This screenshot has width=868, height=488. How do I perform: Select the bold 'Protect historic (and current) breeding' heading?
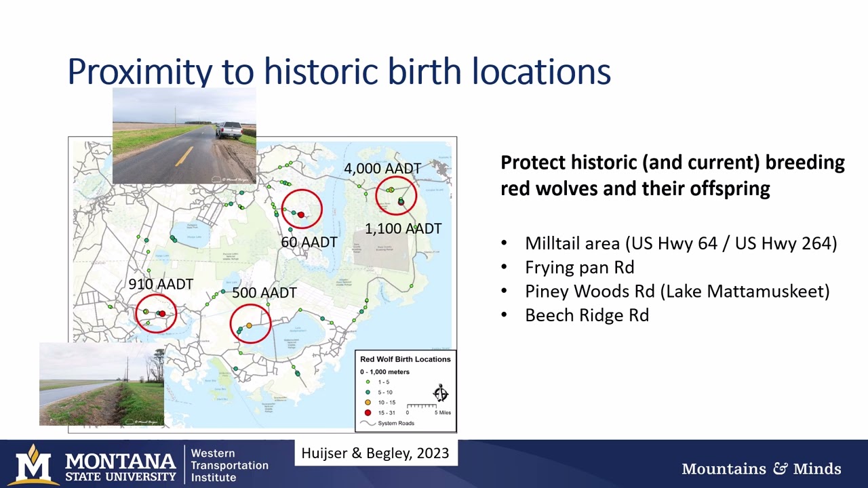[x=673, y=163]
